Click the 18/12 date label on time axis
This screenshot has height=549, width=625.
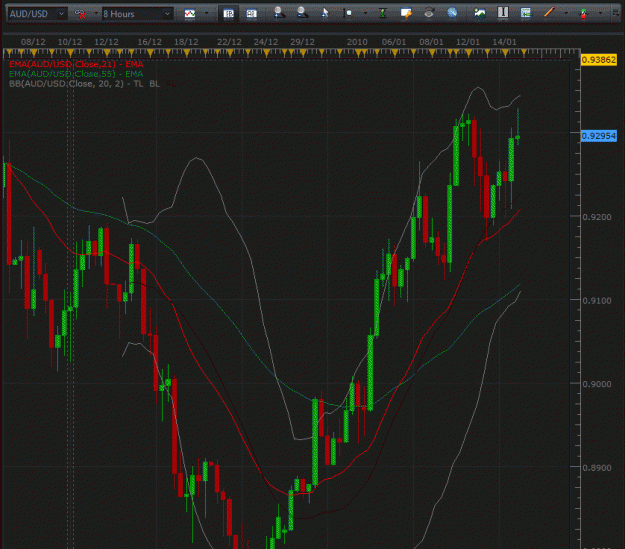click(x=186, y=42)
